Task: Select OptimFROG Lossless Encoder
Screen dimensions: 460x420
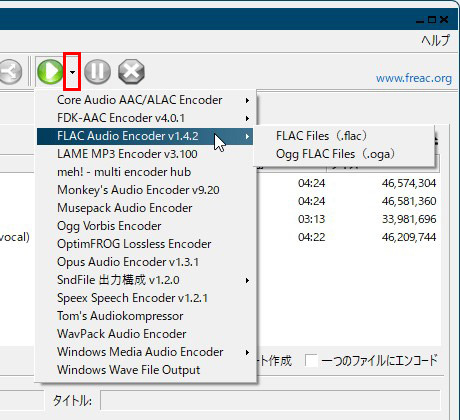Action: (x=145, y=244)
